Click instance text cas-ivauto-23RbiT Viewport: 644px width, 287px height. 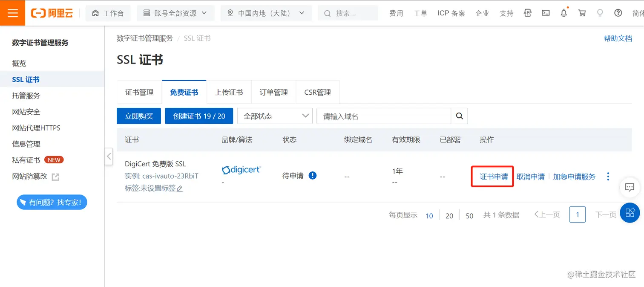170,176
